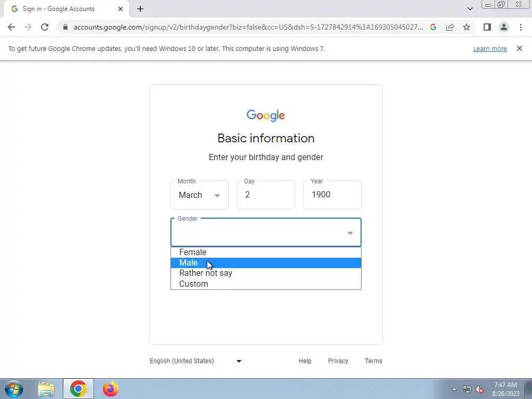Click the Year input field
532x399 pixels.
(332, 195)
